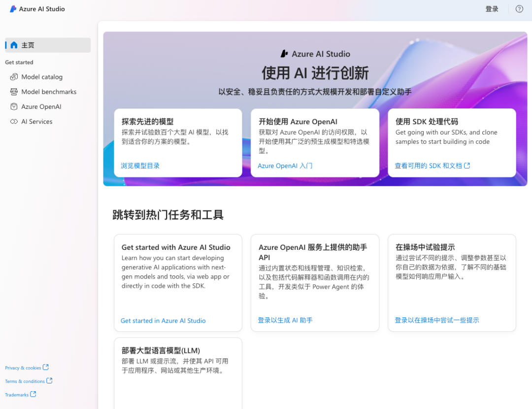Open the 浏览模型目录 link
This screenshot has width=532, height=409.
(x=140, y=166)
